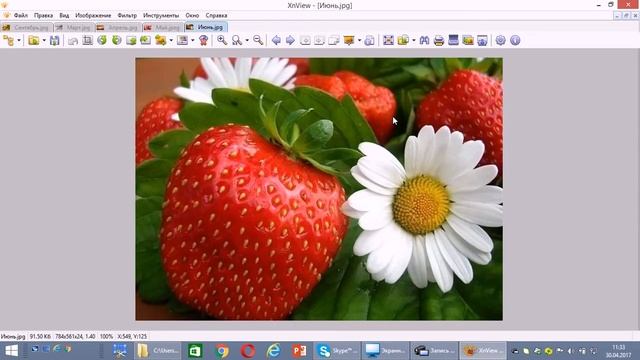Viewport: 640px width, 360px height.
Task: Expand the Open file recent list arrow
Action: [44, 40]
